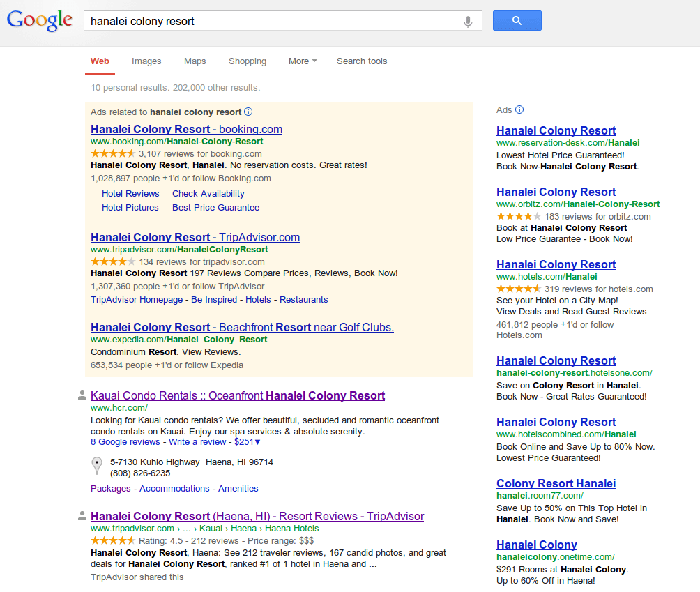Select the Shopping tab

point(248,61)
